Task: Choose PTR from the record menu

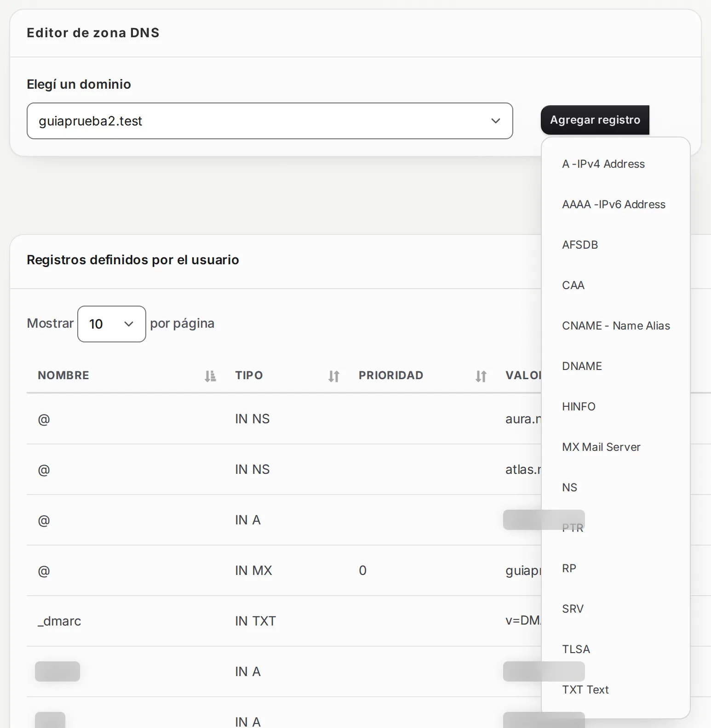Action: pyautogui.click(x=573, y=528)
